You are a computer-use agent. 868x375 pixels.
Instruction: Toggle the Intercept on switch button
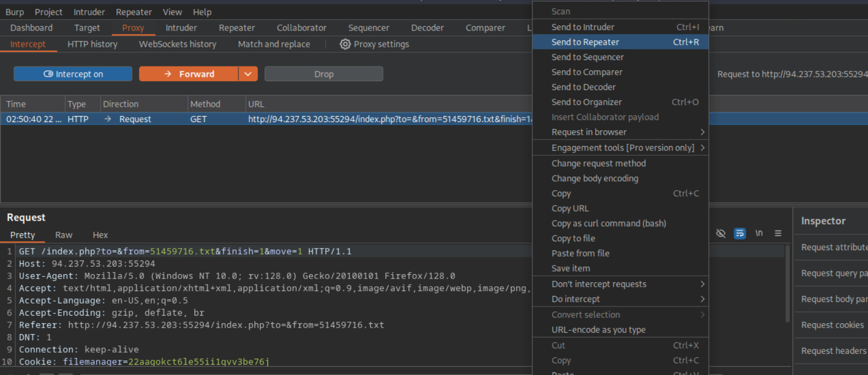[x=73, y=74]
